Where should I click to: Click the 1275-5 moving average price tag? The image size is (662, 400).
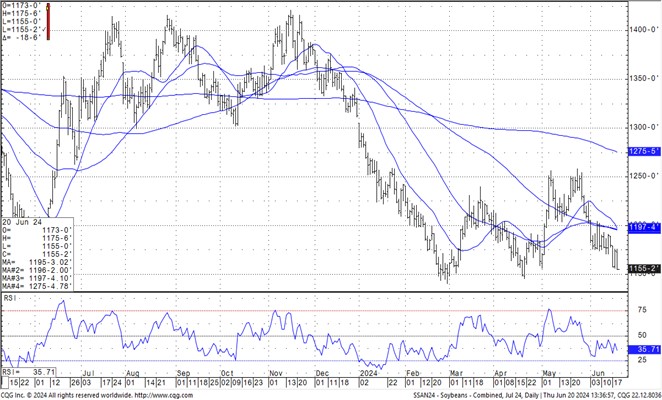(640, 152)
